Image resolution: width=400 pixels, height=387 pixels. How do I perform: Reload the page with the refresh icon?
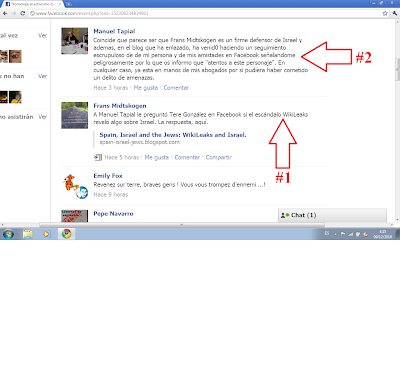[x=22, y=13]
